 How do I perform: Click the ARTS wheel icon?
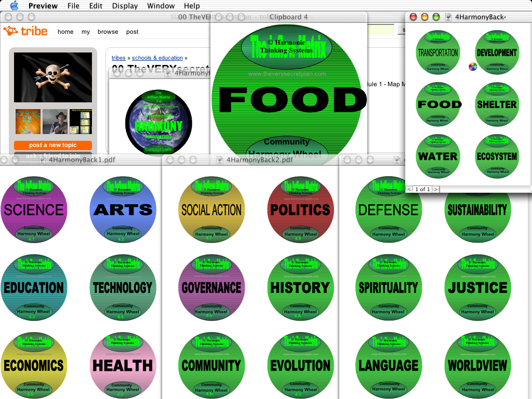pyautogui.click(x=123, y=209)
